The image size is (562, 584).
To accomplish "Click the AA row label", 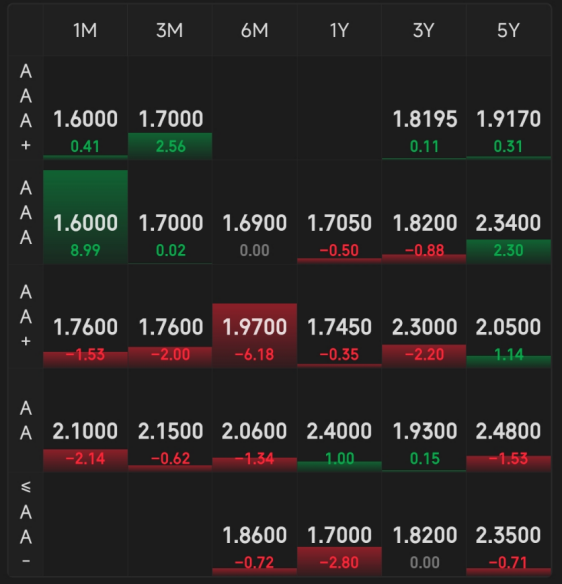I will 26,420.
